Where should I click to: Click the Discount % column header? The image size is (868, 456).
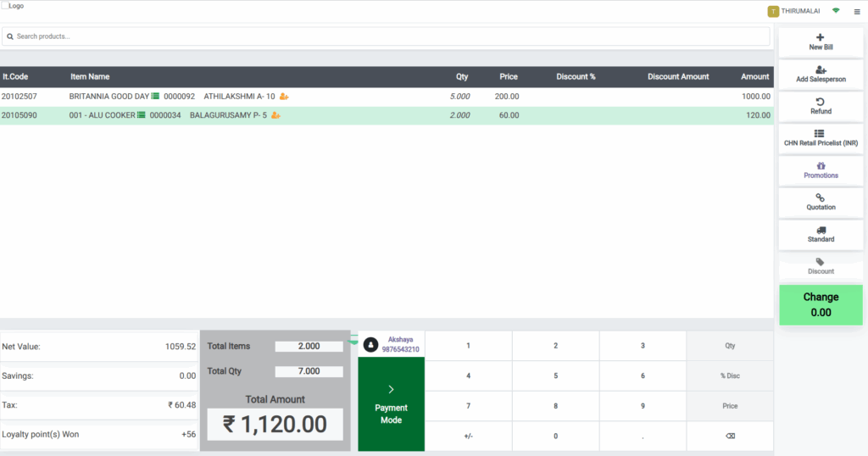click(x=576, y=77)
